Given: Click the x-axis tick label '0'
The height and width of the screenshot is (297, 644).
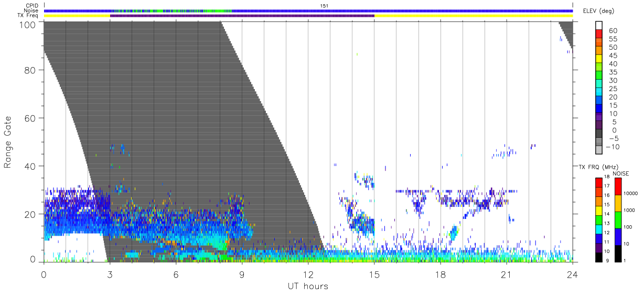Looking at the screenshot, I should [44, 274].
